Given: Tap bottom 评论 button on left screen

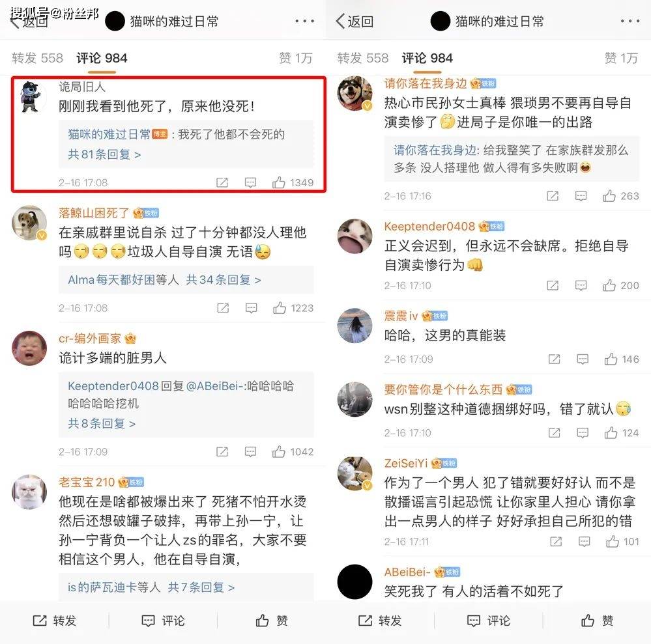Looking at the screenshot, I should tap(163, 621).
